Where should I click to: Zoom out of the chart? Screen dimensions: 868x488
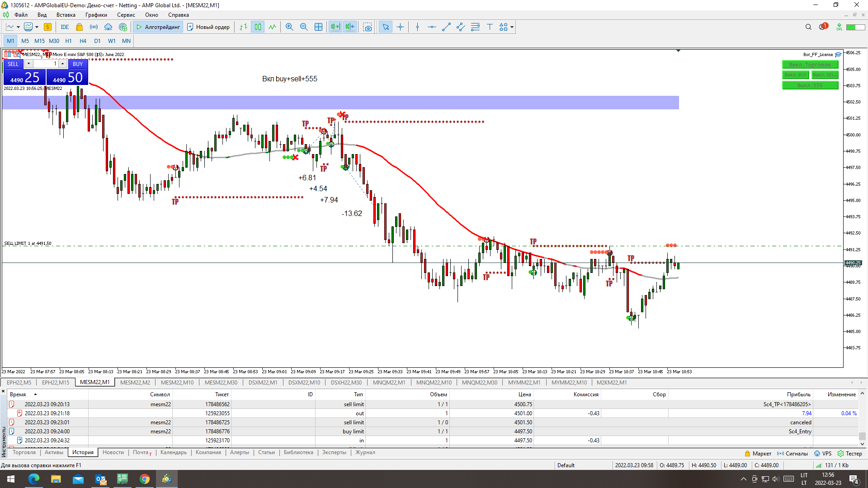click(x=304, y=27)
